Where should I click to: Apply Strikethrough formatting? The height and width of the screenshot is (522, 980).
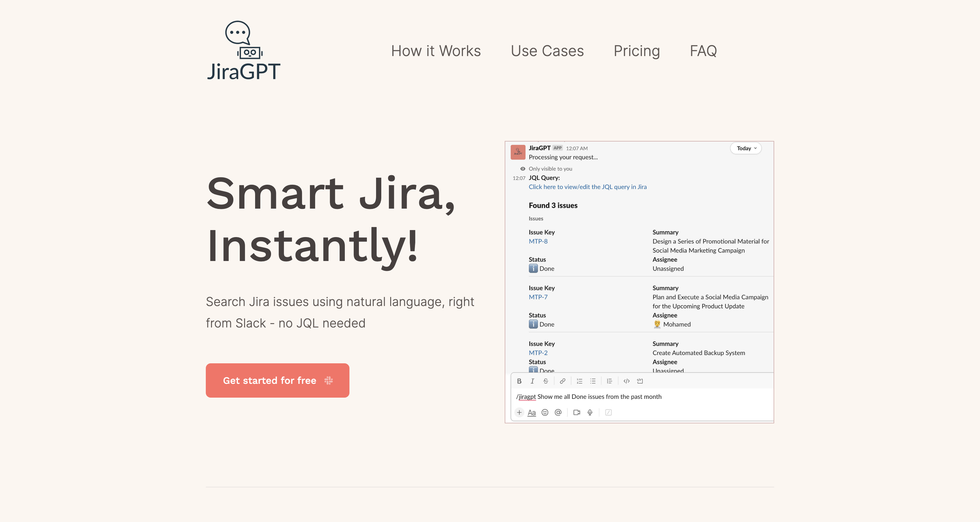pyautogui.click(x=545, y=381)
